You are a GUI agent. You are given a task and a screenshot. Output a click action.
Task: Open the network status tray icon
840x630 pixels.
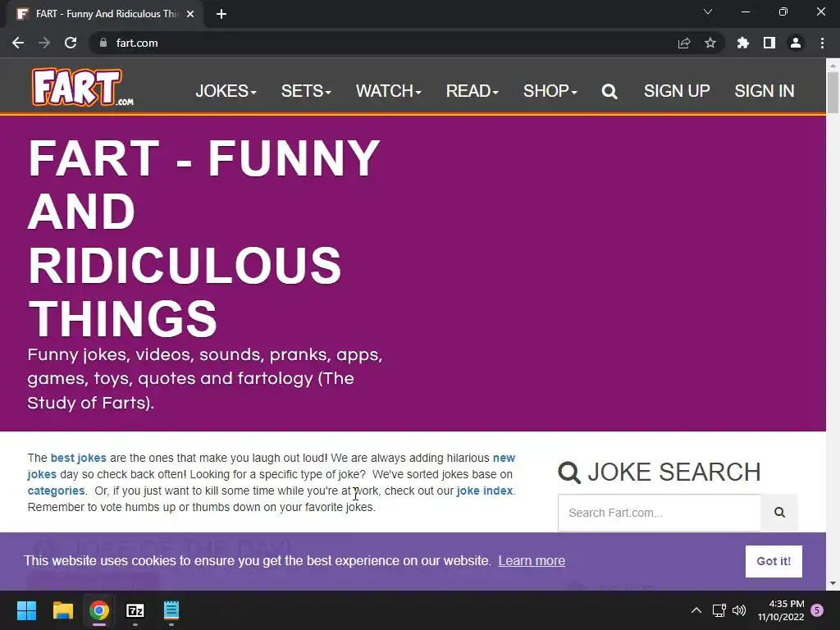click(x=719, y=610)
